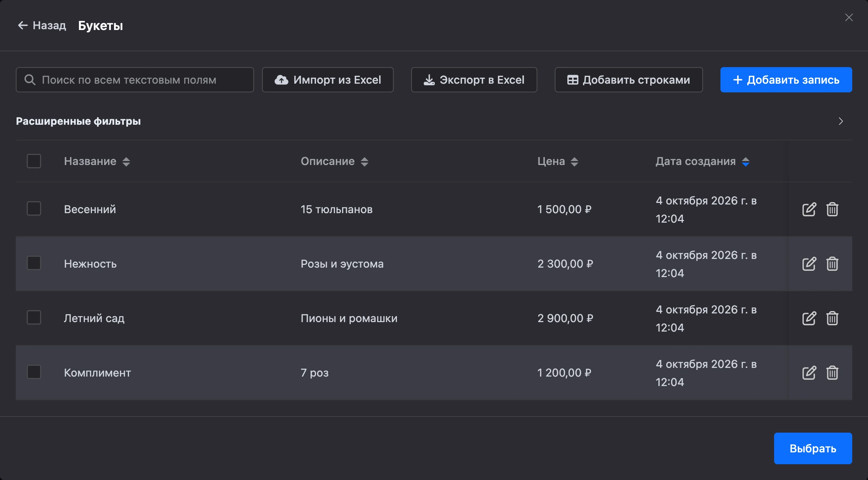Add a new record with Добавить запись
The width and height of the screenshot is (868, 480).
click(786, 80)
